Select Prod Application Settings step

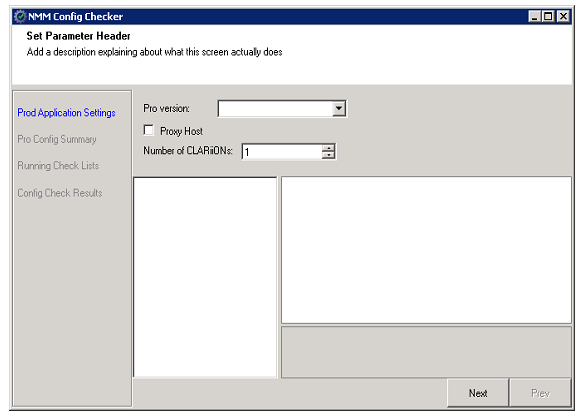(66, 112)
